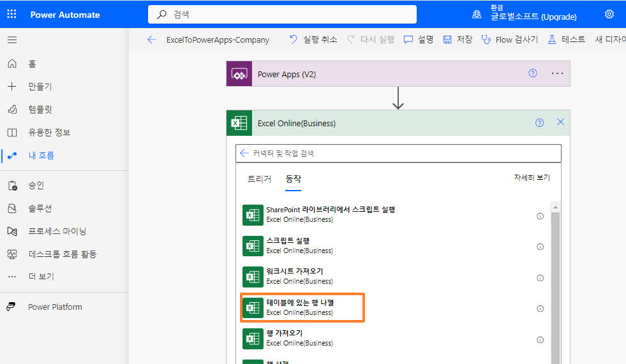Click scrollbar up arrow in action list
This screenshot has width=626, height=364.
(555, 207)
